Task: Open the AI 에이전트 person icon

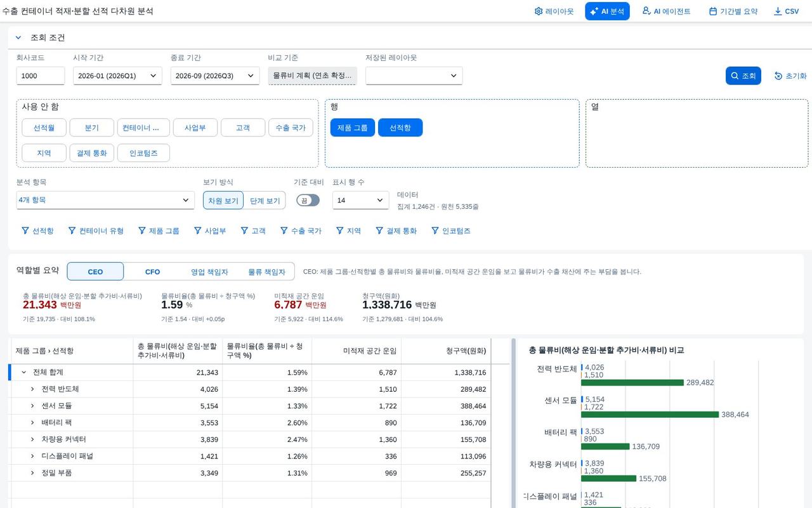Action: coord(646,11)
